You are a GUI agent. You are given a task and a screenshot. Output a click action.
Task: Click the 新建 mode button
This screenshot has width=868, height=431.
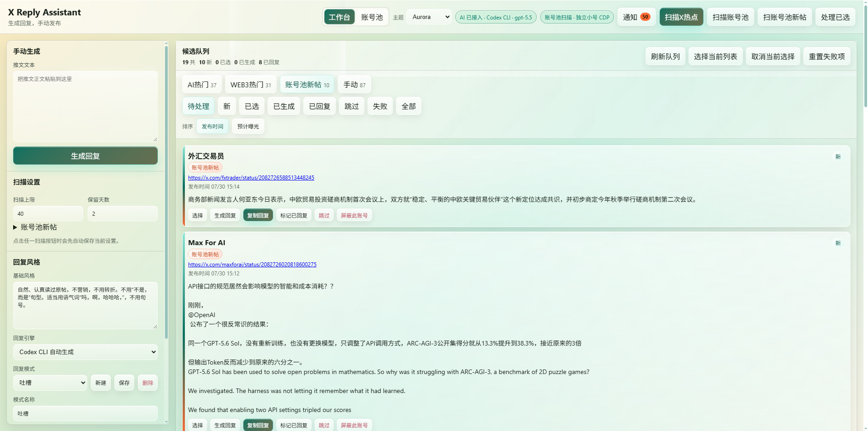point(101,383)
